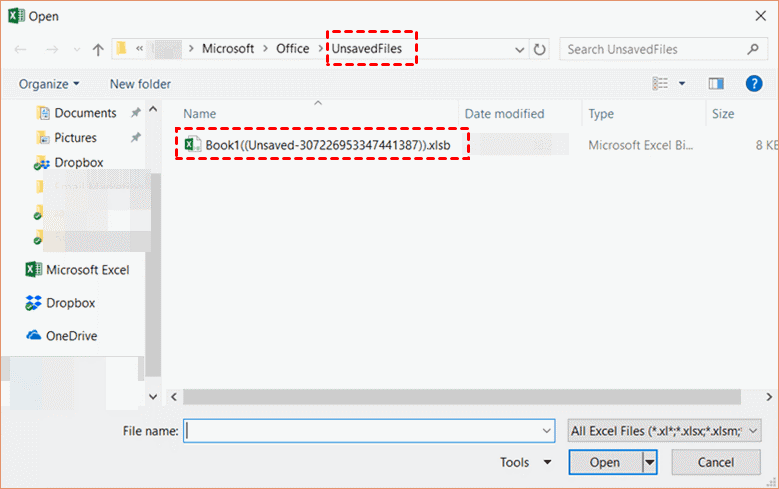Viewport: 779px width, 489px height.
Task: Click the Open button
Action: [x=605, y=462]
